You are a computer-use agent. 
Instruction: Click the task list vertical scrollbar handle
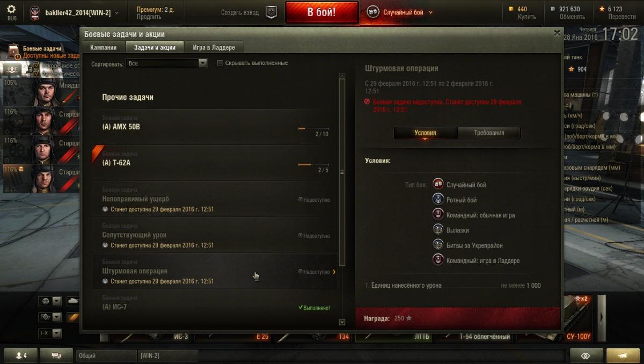pos(342,172)
